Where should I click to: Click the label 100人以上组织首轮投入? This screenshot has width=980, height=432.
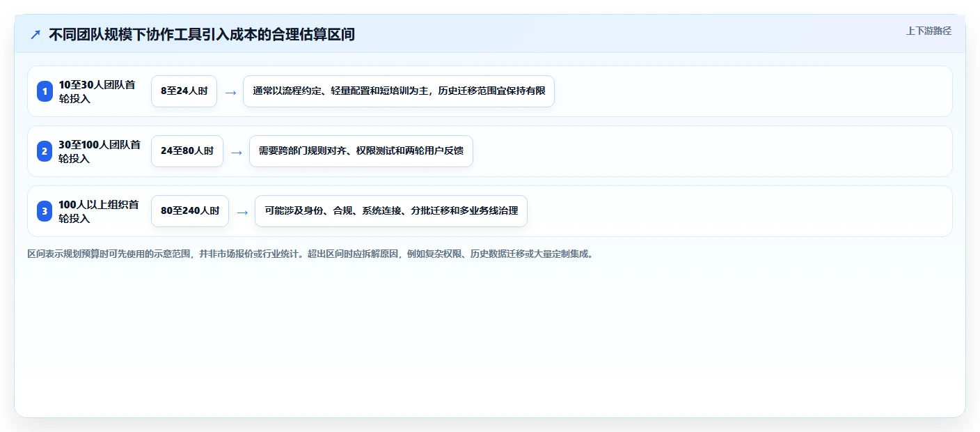pyautogui.click(x=99, y=211)
